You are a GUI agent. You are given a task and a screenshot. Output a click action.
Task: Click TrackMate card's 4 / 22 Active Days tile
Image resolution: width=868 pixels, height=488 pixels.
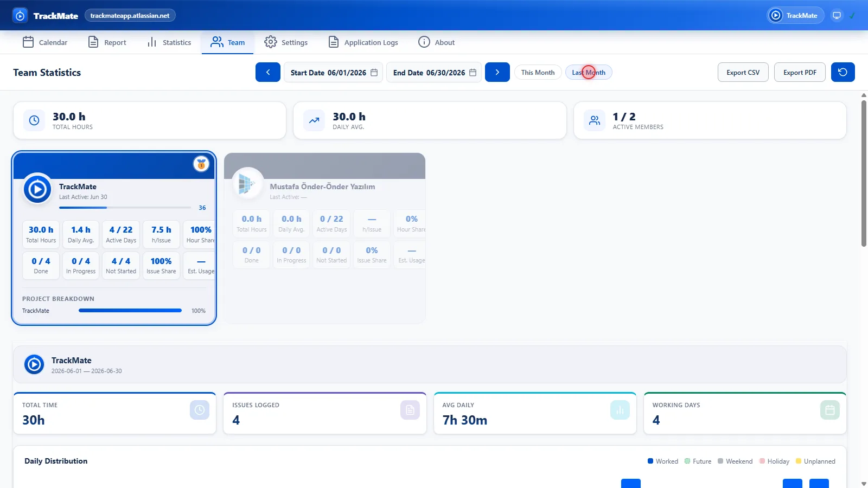[x=121, y=235]
